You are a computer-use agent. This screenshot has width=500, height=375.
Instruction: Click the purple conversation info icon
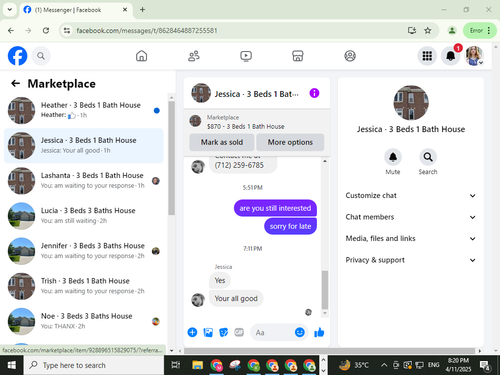(x=314, y=93)
